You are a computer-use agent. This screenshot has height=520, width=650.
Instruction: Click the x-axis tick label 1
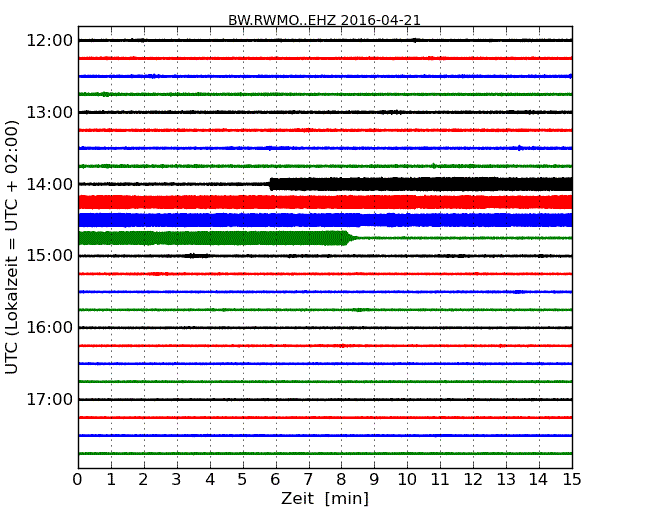point(111,480)
